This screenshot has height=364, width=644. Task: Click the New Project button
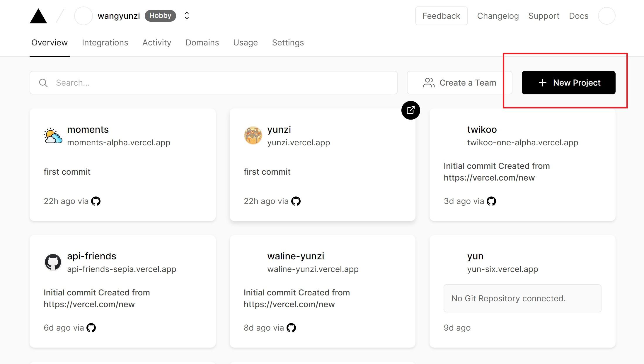[568, 83]
